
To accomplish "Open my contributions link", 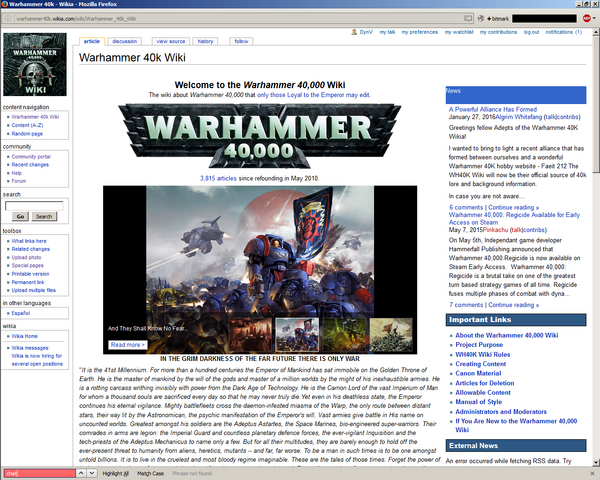I will pyautogui.click(x=498, y=32).
